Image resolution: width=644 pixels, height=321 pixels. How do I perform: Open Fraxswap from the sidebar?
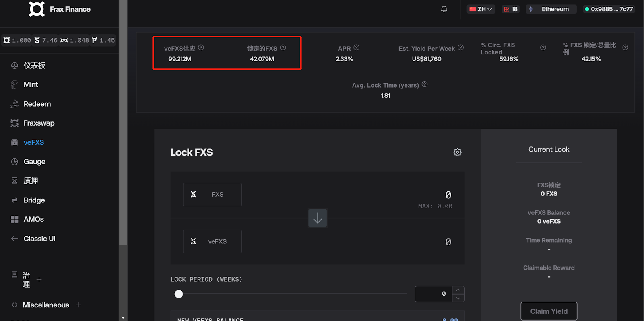coord(39,123)
